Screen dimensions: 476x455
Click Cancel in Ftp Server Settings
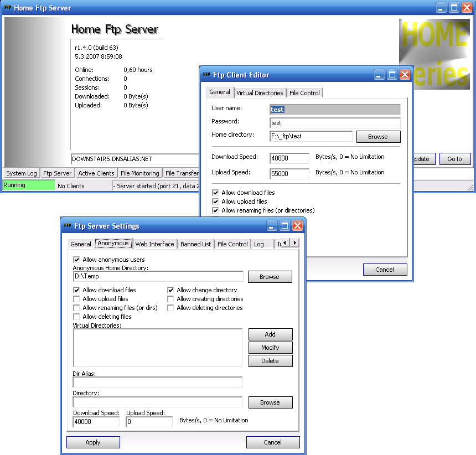pos(273,442)
